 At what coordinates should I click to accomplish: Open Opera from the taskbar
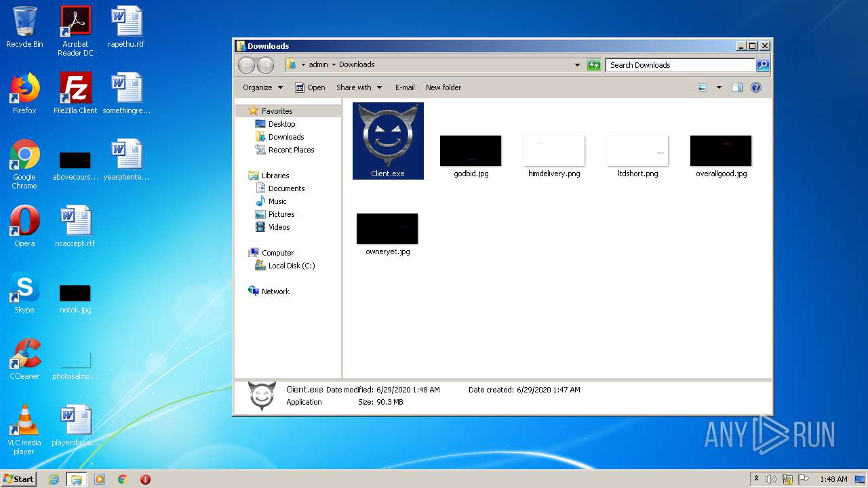145,479
